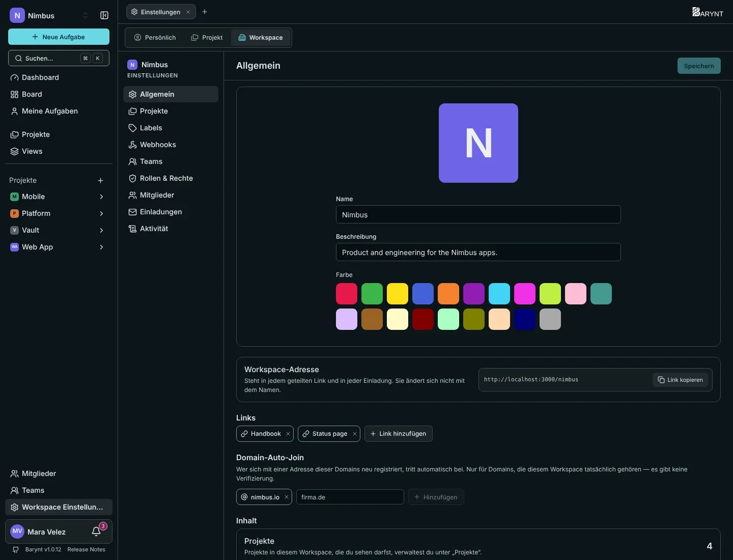Choose the red color swatch
Image resolution: width=733 pixels, height=560 pixels.
(347, 294)
